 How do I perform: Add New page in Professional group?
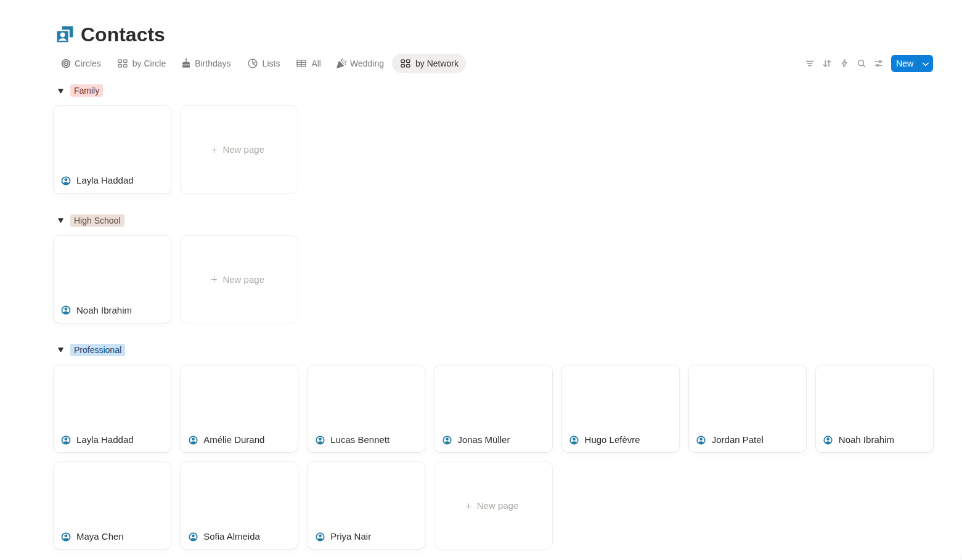pyautogui.click(x=493, y=506)
